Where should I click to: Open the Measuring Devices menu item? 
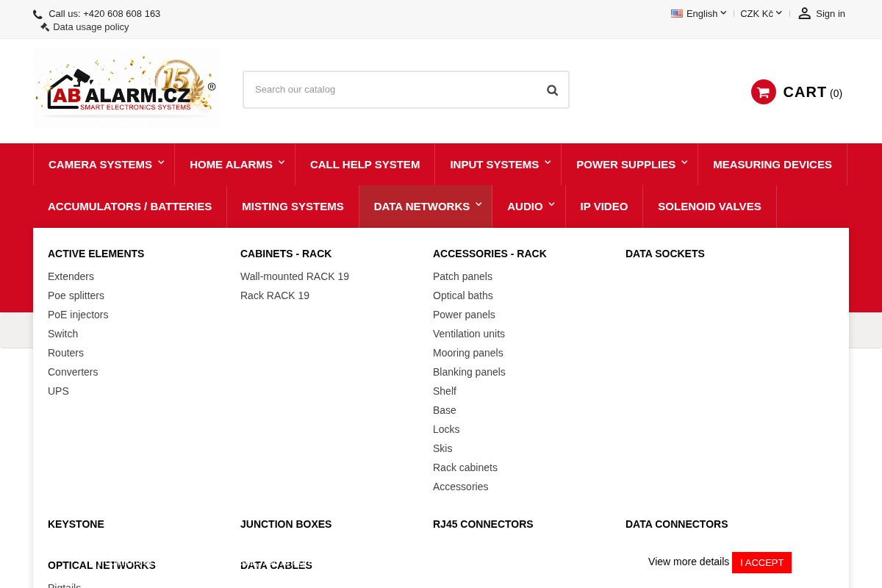(x=772, y=165)
